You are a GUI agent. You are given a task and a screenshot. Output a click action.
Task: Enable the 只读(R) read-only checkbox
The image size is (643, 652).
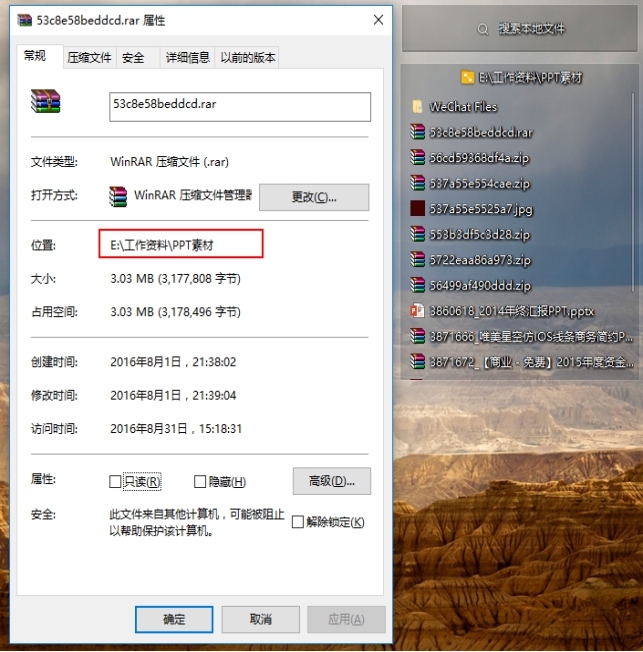tap(115, 482)
